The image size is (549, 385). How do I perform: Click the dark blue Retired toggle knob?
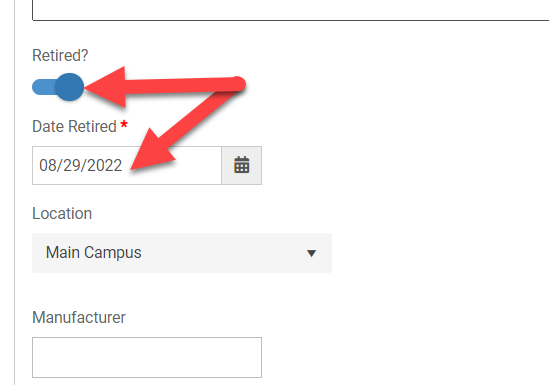[x=69, y=87]
